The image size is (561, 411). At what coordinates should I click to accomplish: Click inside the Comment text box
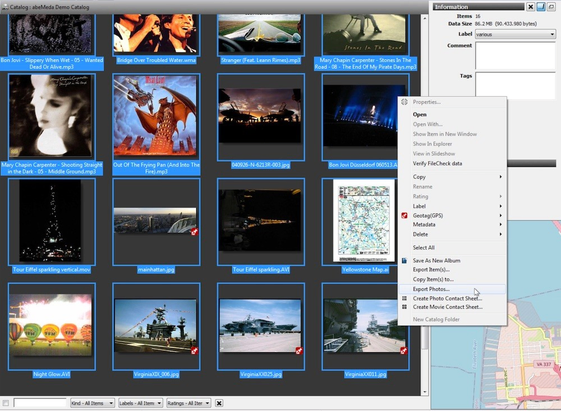coord(515,55)
